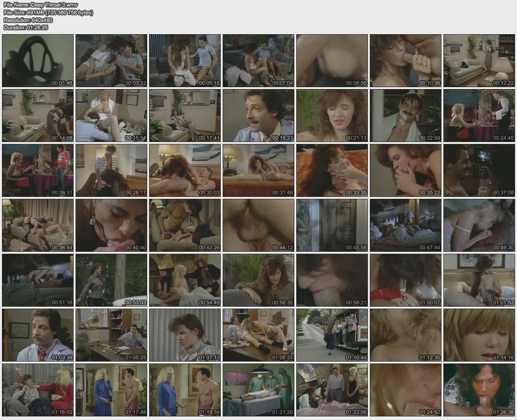
Task: Click the thumbnail stamped 00:44:12
Action: (x=258, y=225)
